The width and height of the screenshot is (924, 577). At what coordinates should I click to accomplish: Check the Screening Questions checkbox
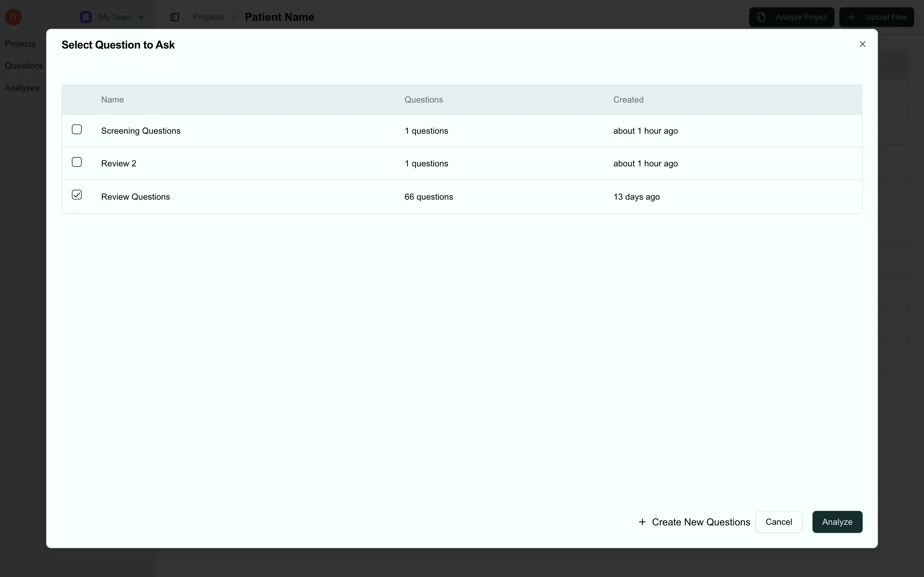tap(77, 129)
